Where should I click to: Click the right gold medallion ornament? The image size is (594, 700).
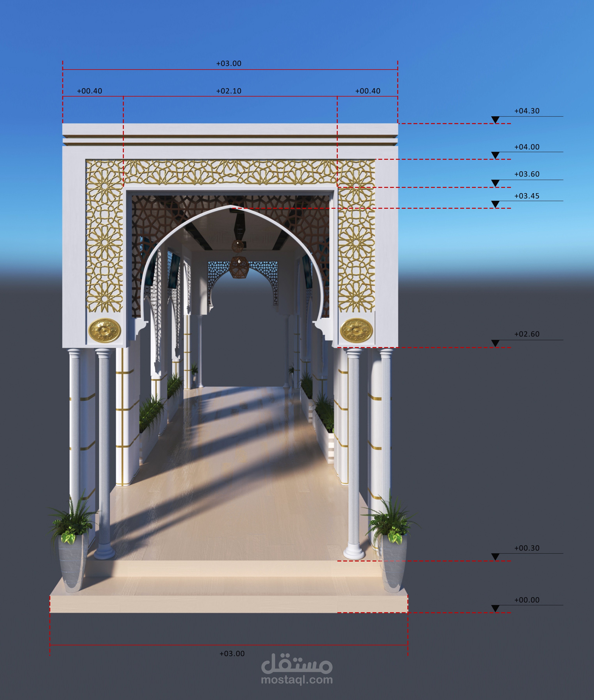pyautogui.click(x=356, y=330)
